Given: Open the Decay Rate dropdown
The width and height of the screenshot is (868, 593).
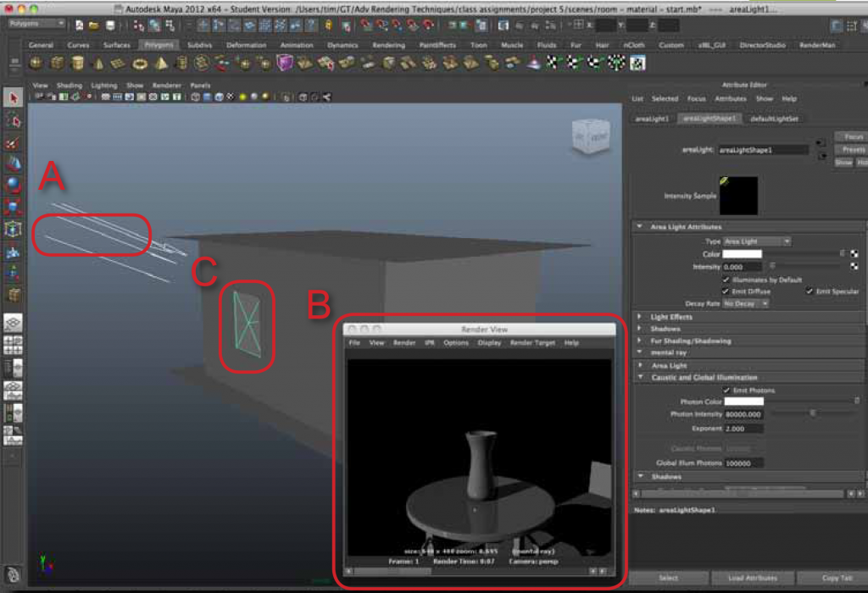Looking at the screenshot, I should click(x=744, y=303).
